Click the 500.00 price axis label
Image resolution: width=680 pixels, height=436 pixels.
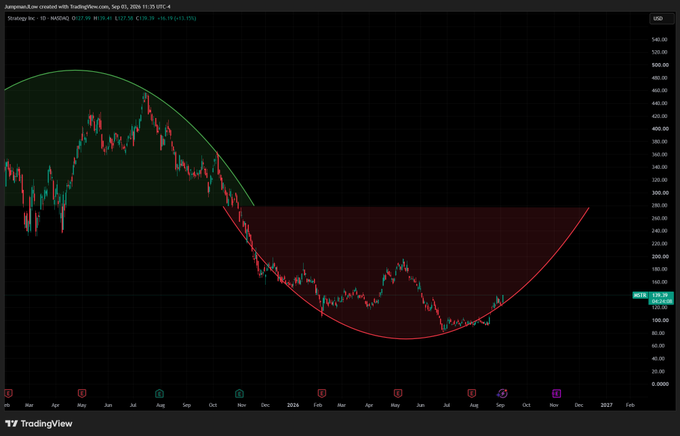[x=659, y=65]
